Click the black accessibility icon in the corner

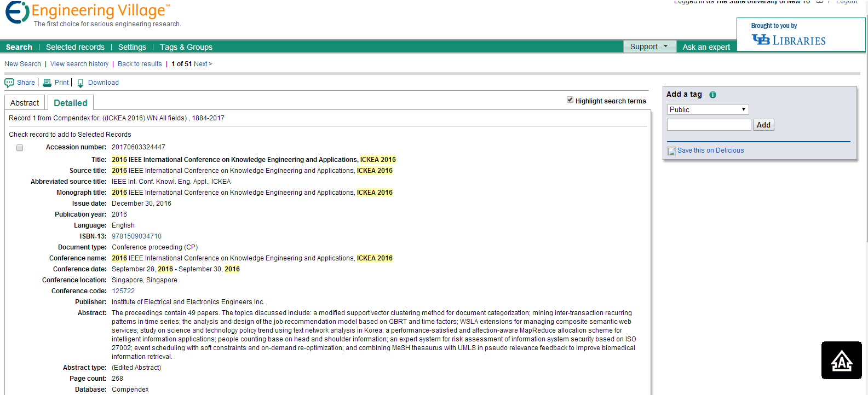click(842, 360)
